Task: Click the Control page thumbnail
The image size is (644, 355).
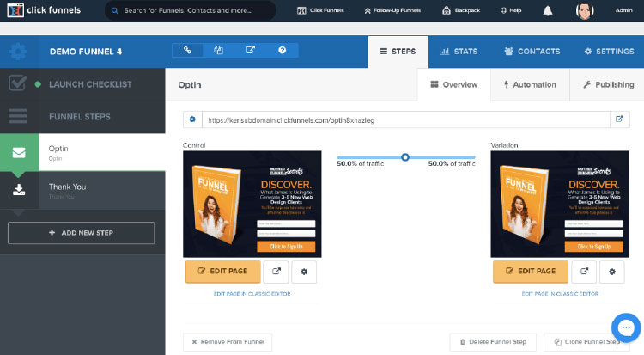Action: point(252,204)
